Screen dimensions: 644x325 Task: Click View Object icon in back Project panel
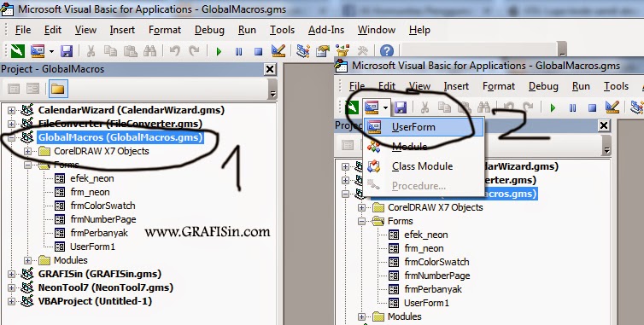[x=32, y=89]
